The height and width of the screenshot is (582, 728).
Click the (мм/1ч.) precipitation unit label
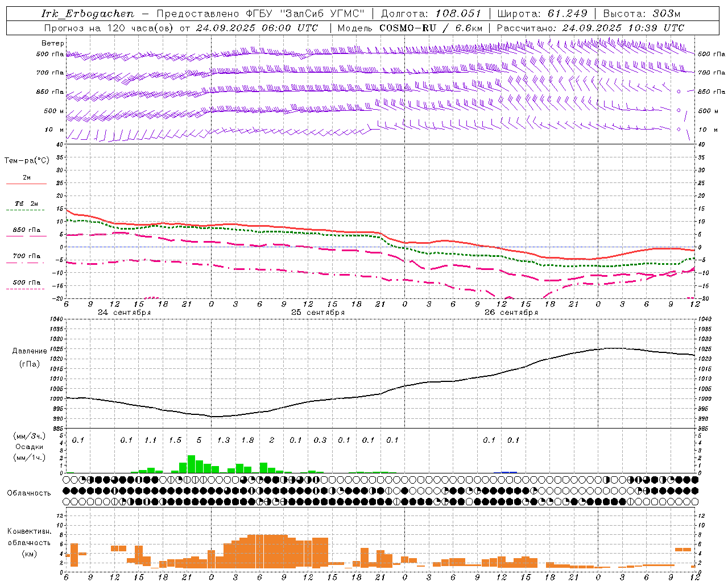(29, 458)
